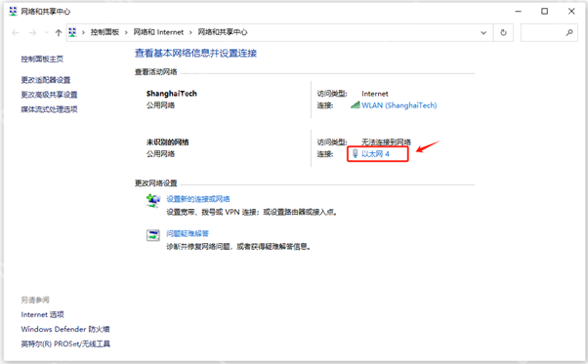Image resolution: width=588 pixels, height=364 pixels.
Task: Minimize the 网络和共享中心 window
Action: coord(519,12)
